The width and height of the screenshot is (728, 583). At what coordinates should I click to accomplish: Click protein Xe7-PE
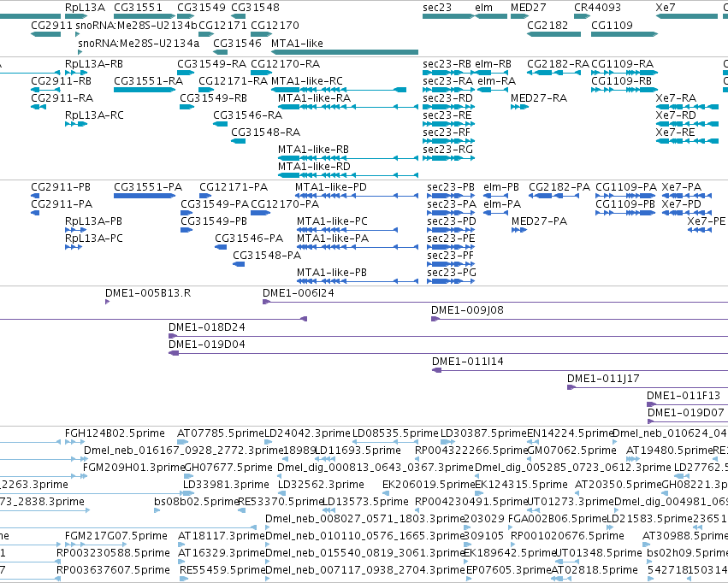coord(706,221)
